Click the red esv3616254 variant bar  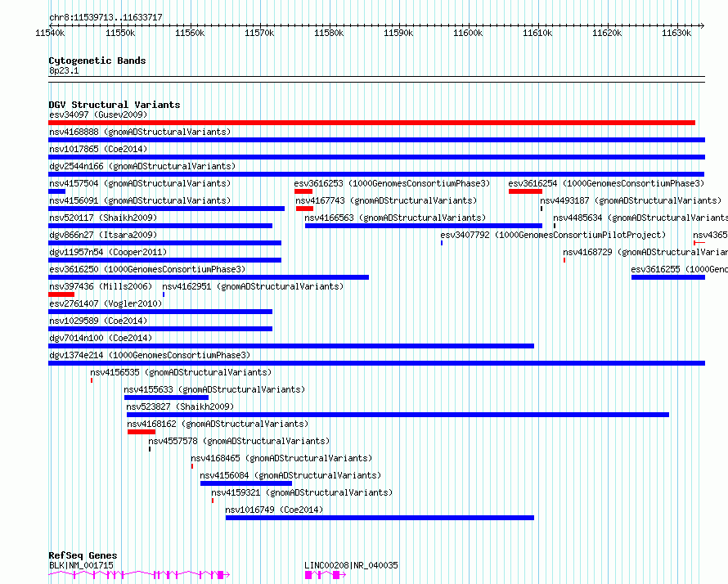click(x=525, y=191)
